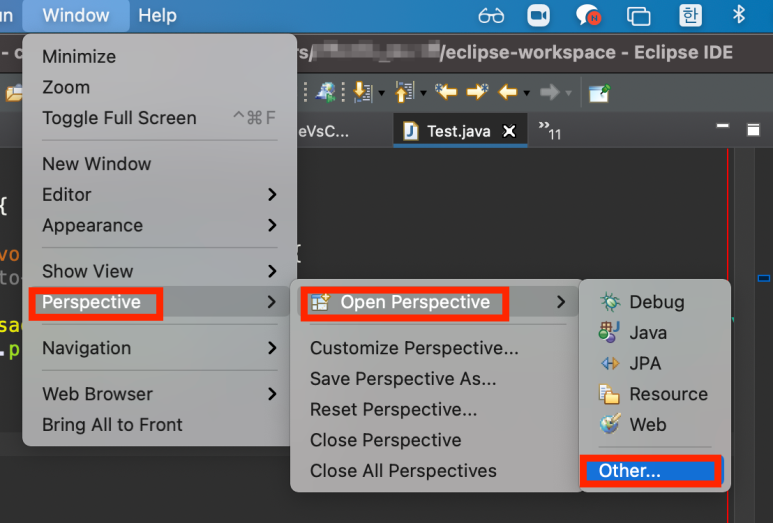Click the greyed Forward navigation arrow
773x523 pixels.
pos(550,92)
